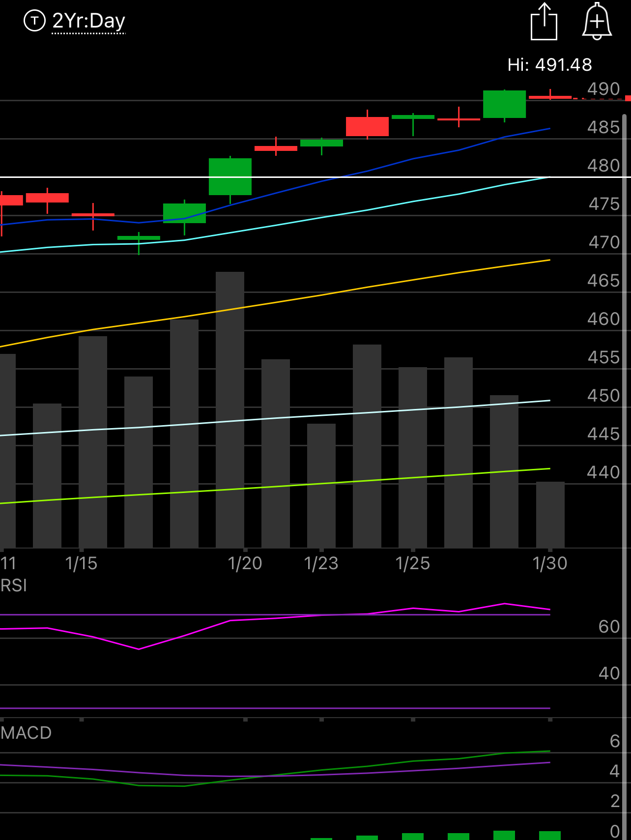Tap the 1/20 date axis label

pyautogui.click(x=245, y=563)
